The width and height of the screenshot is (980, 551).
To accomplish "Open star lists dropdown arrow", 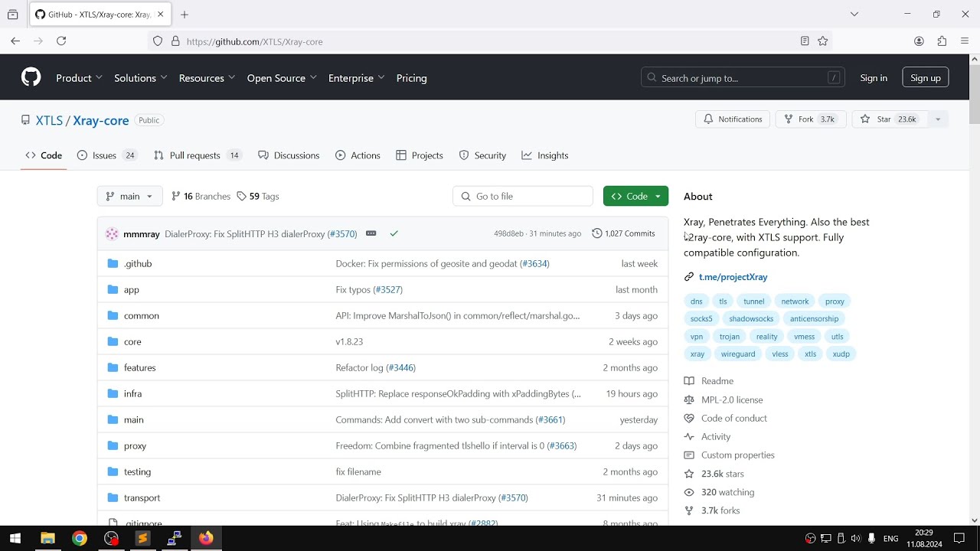I will coord(938,119).
